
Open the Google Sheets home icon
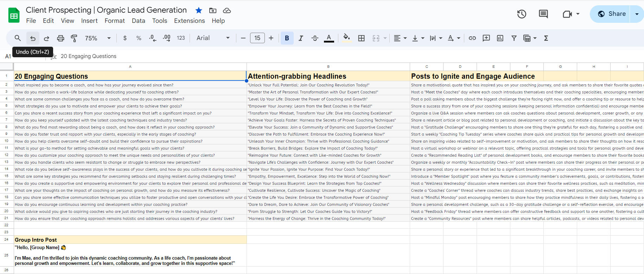pyautogui.click(x=14, y=15)
